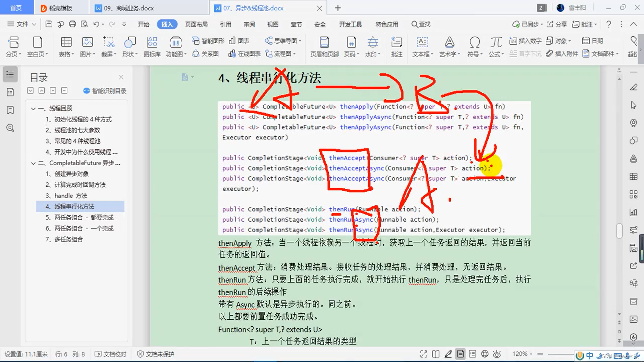Click the 批注 comment insert icon

point(396,42)
